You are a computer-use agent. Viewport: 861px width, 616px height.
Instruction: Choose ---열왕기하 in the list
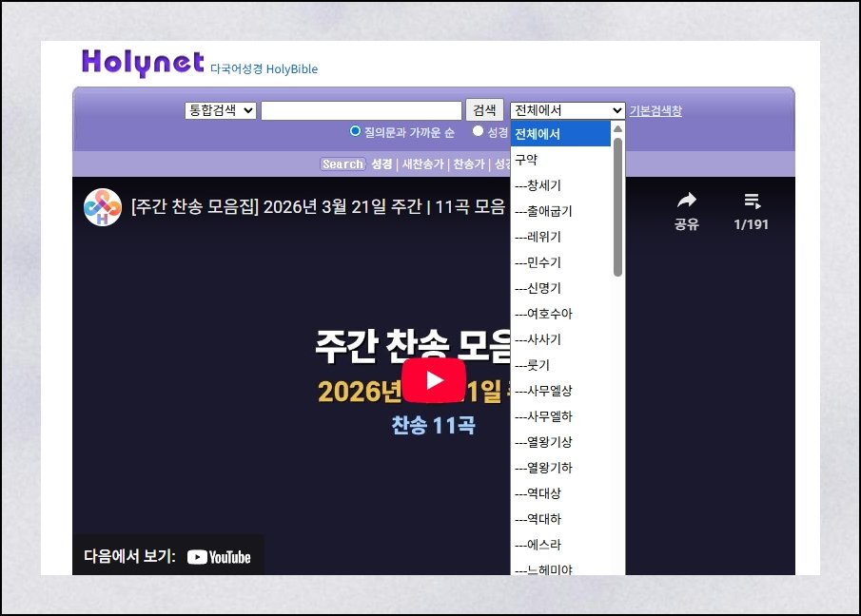click(560, 468)
